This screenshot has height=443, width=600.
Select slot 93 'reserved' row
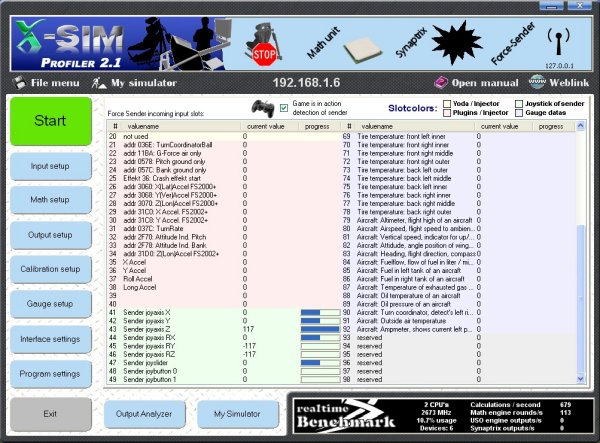coord(458,338)
